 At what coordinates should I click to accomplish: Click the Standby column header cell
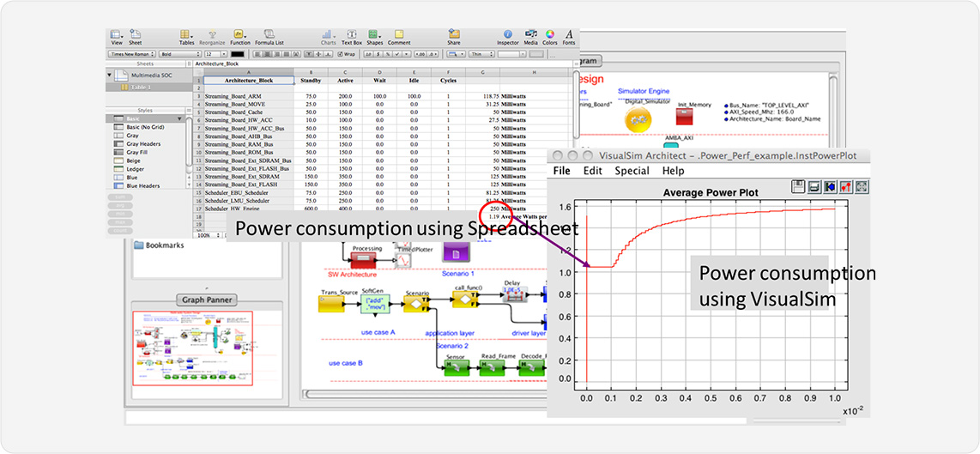point(311,81)
